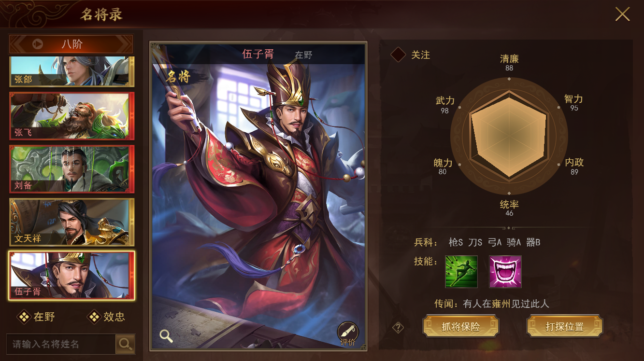The height and width of the screenshot is (361, 644).
Task: Toggle the 在野 filter checkbox
Action: click(24, 317)
